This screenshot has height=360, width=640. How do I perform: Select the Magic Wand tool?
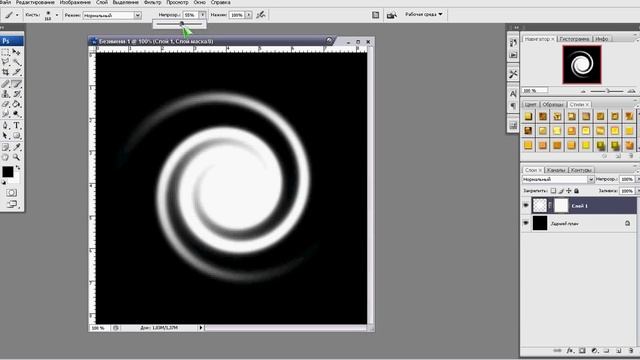(16, 62)
